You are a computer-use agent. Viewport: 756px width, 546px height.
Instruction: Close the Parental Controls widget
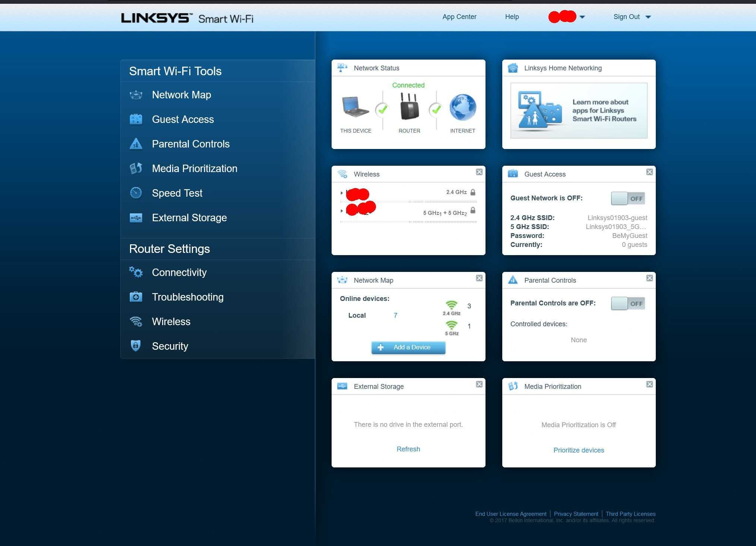[x=649, y=278]
